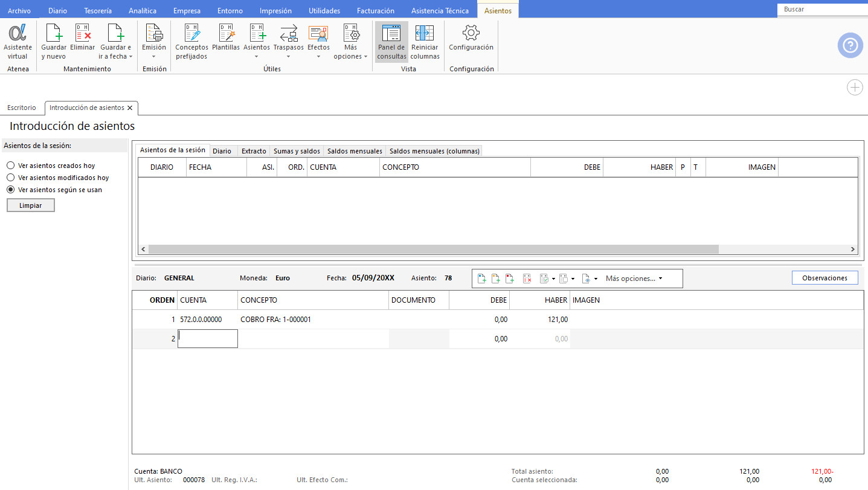Viewport: 868px width, 490px height.
Task: Switch to Saldos mensuales (columnas) tab
Action: point(434,151)
